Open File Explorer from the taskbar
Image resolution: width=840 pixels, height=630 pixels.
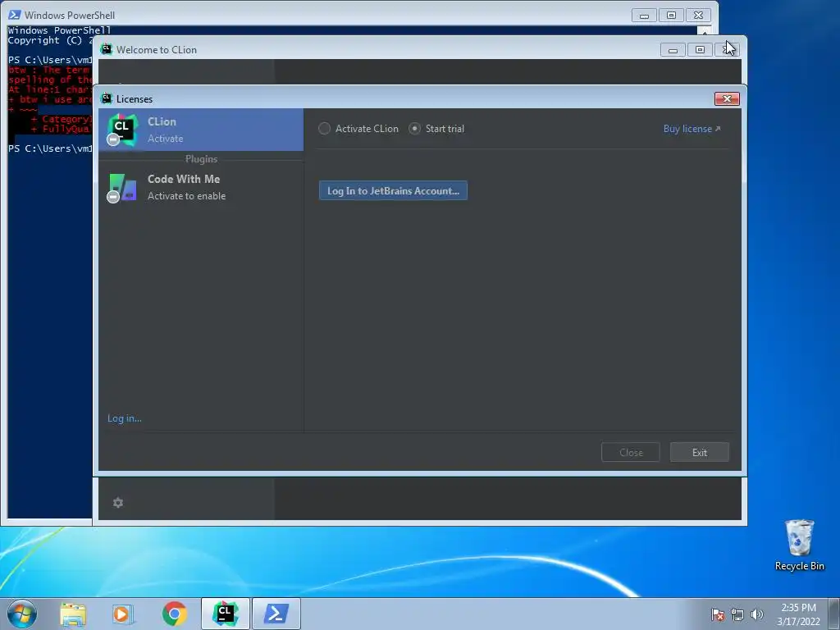point(73,614)
